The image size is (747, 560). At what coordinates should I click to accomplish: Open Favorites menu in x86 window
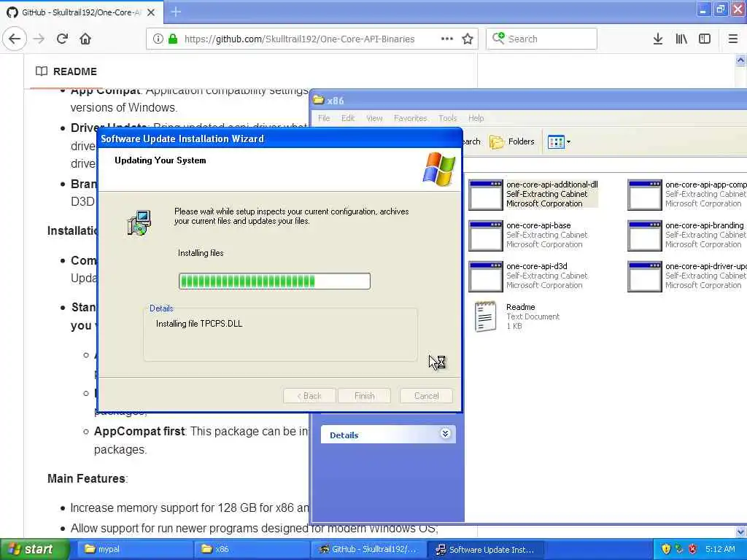coord(410,118)
